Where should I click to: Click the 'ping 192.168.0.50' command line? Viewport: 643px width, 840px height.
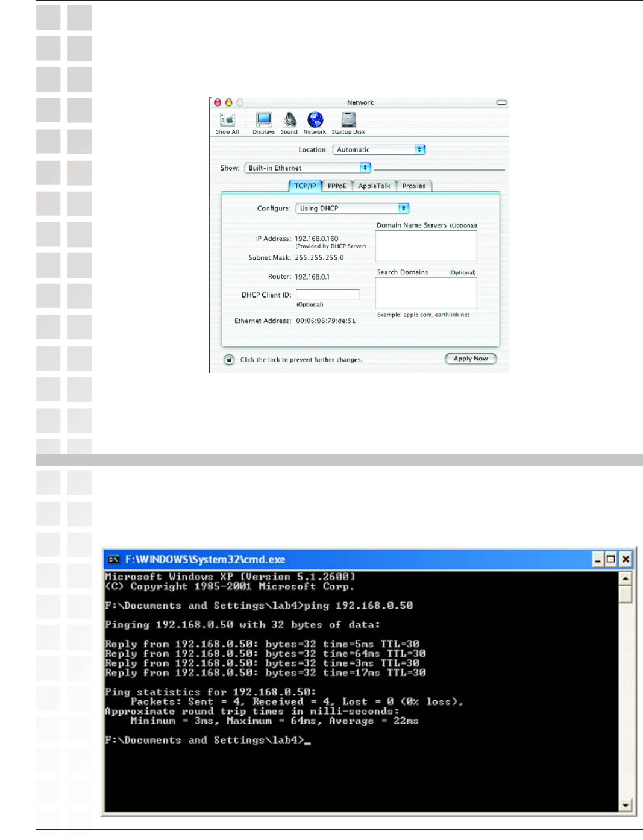[259, 606]
